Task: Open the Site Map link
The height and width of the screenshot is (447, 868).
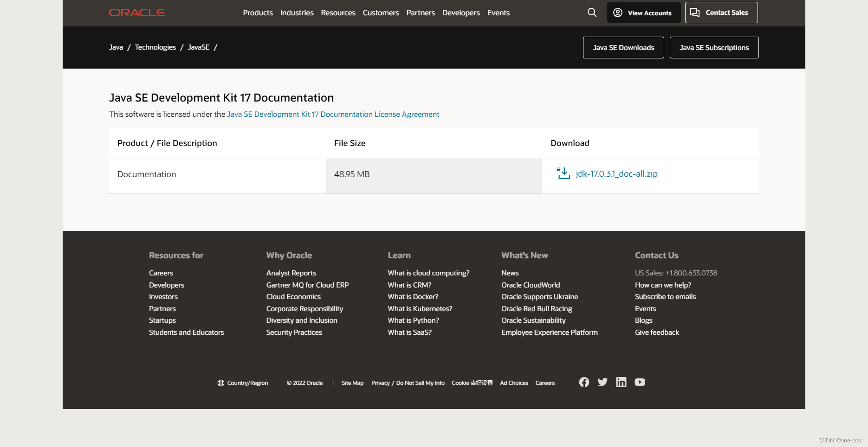Action: tap(352, 383)
